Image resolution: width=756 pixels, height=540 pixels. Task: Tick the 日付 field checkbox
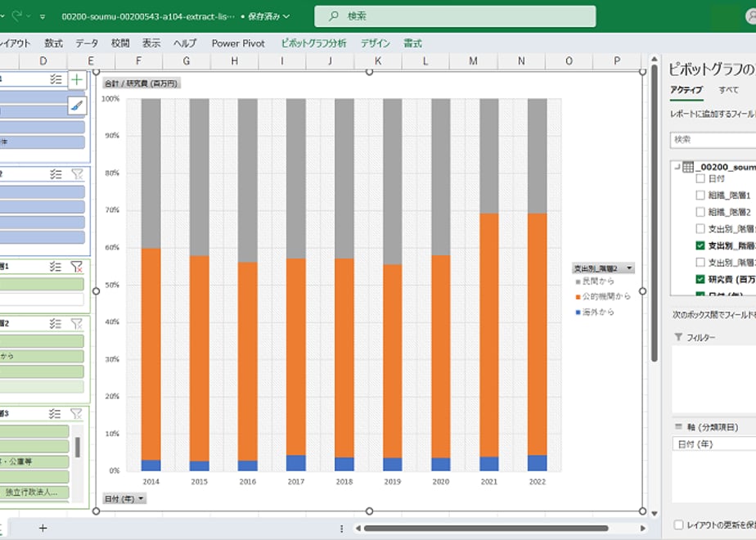point(700,178)
